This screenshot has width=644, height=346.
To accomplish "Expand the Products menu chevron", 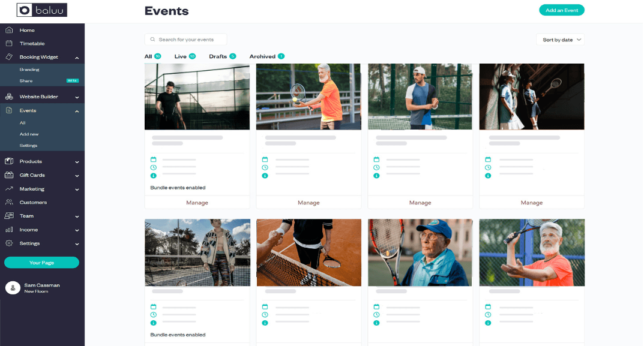I will click(x=77, y=162).
